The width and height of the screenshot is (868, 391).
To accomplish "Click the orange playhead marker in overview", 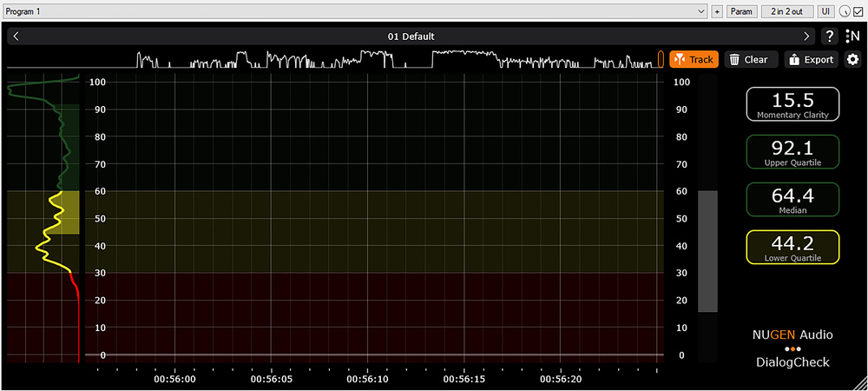I will click(x=661, y=59).
